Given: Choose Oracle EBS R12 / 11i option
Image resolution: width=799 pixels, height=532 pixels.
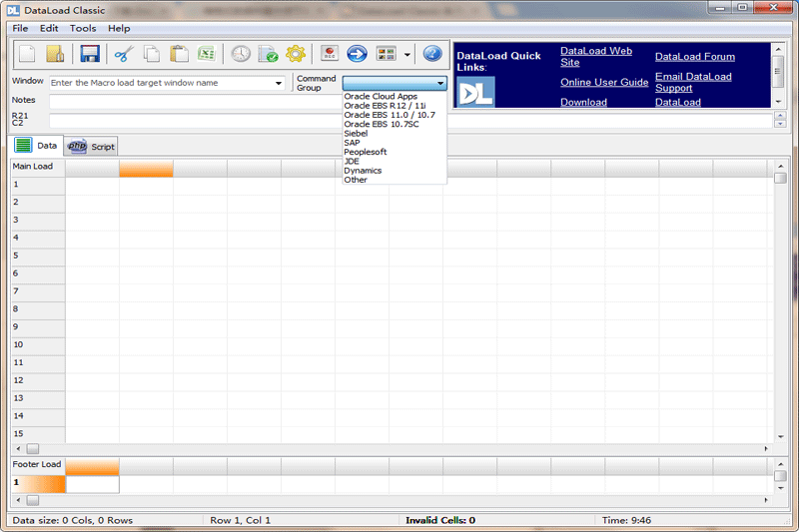Looking at the screenshot, I should coord(385,106).
